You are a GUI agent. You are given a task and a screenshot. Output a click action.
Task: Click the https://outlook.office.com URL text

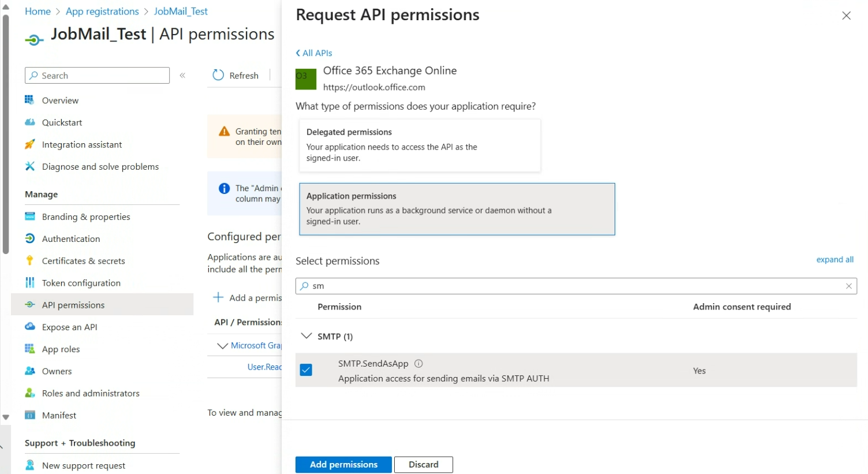click(374, 87)
